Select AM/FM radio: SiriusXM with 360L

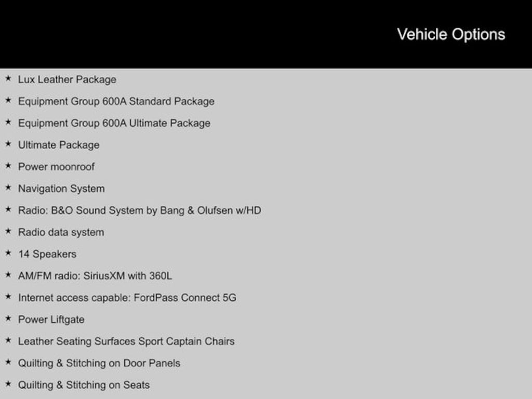(95, 276)
